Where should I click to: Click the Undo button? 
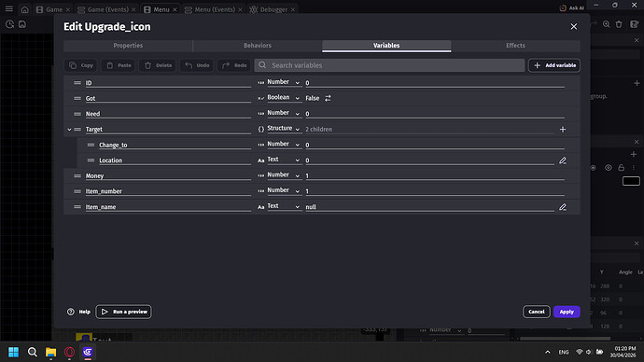point(197,65)
